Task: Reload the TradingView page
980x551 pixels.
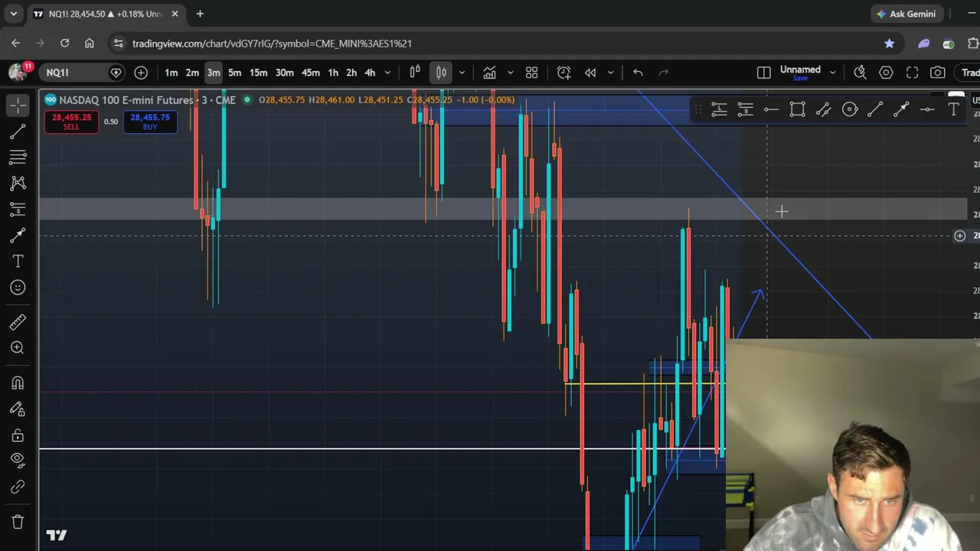Action: (64, 44)
